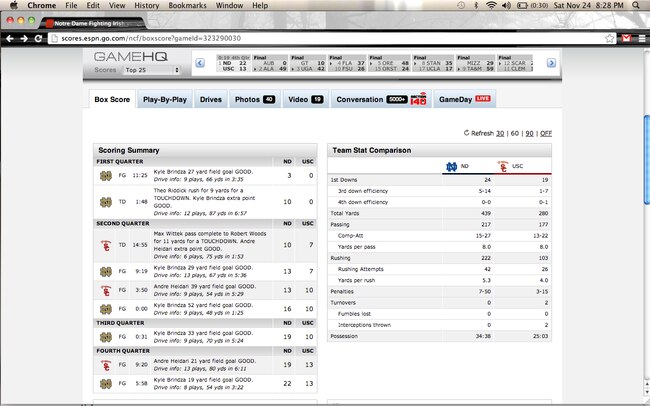Open the File menu
Viewport: 650px width, 406px height.
(x=71, y=5)
